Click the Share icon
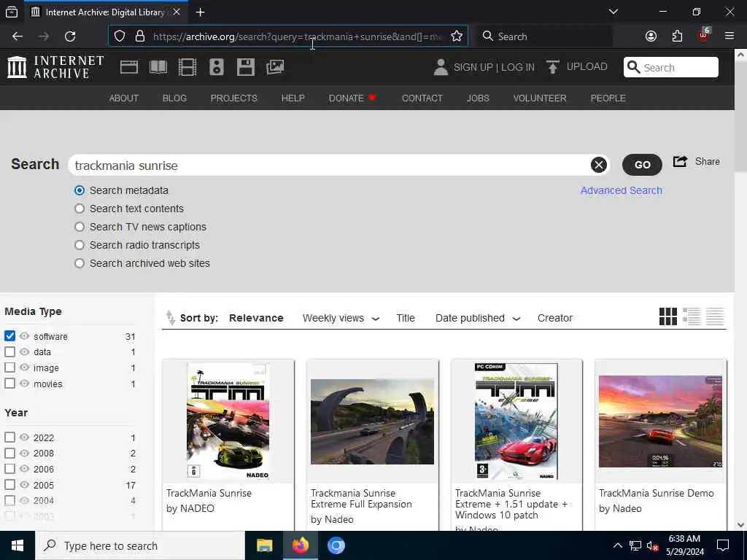The image size is (747, 560). click(681, 161)
